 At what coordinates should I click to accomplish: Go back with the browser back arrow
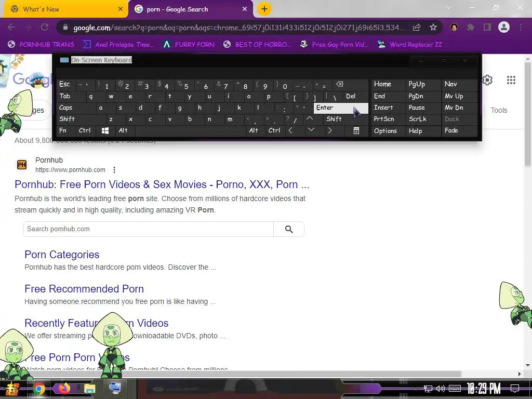click(11, 27)
